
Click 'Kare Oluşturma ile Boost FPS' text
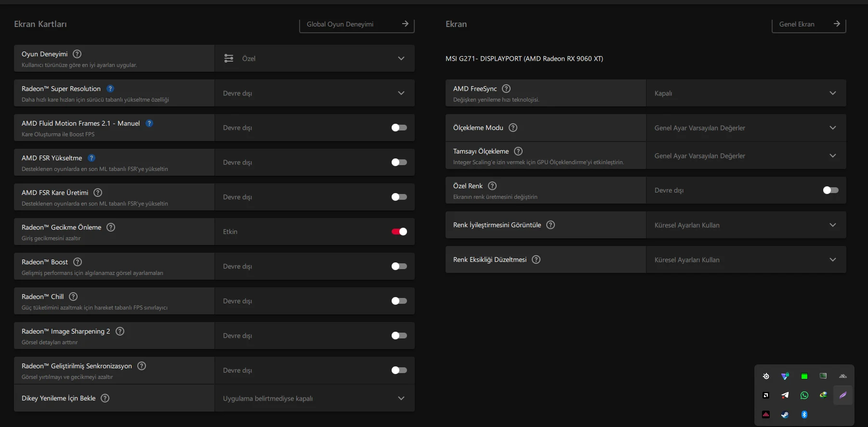pyautogui.click(x=58, y=134)
